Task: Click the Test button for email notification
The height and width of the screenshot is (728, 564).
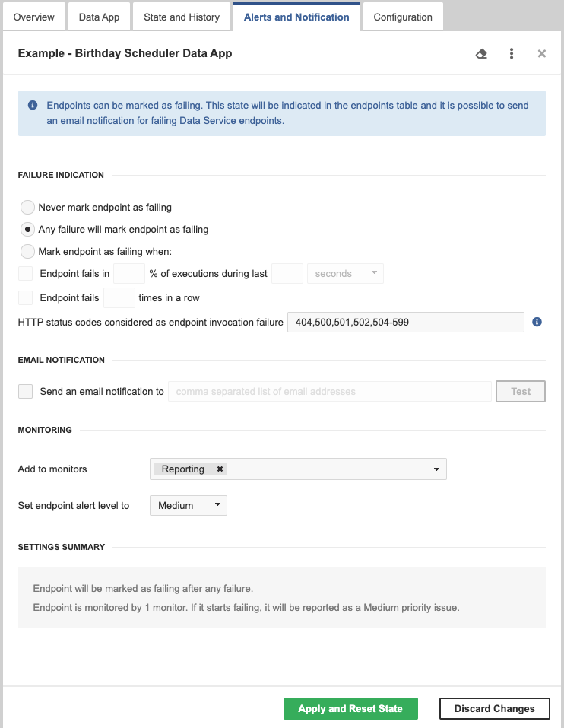Action: (520, 391)
